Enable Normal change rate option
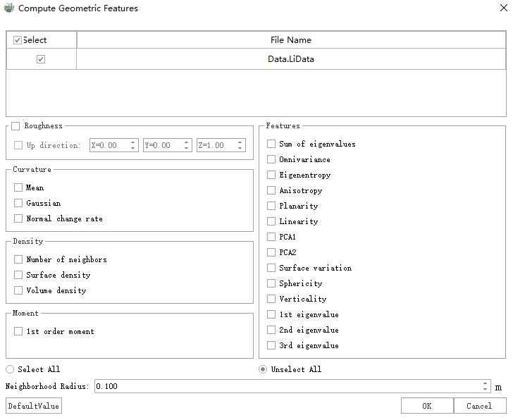Screen dimensions: 513x420 point(18,219)
